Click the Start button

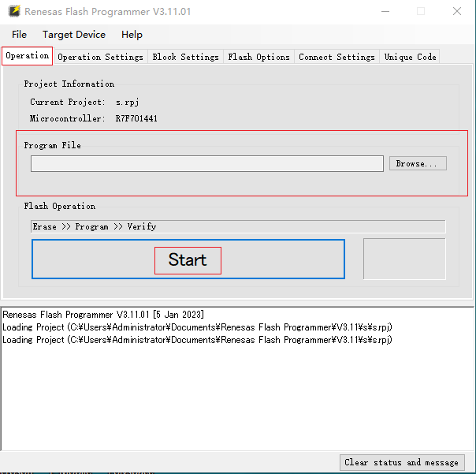[188, 259]
